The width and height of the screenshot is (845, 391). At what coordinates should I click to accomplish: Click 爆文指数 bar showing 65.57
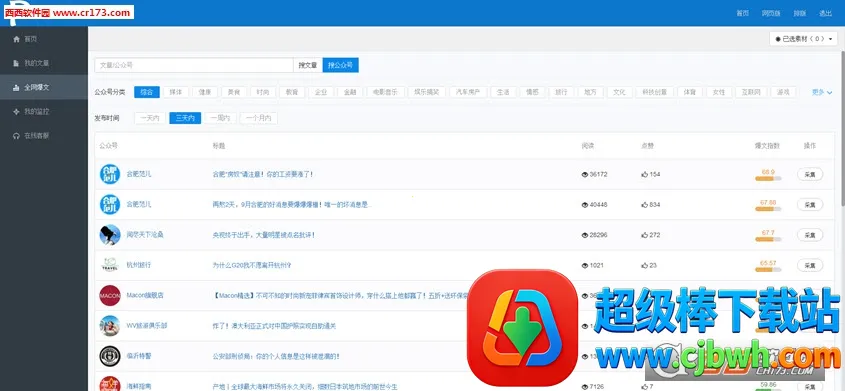pyautogui.click(x=768, y=269)
